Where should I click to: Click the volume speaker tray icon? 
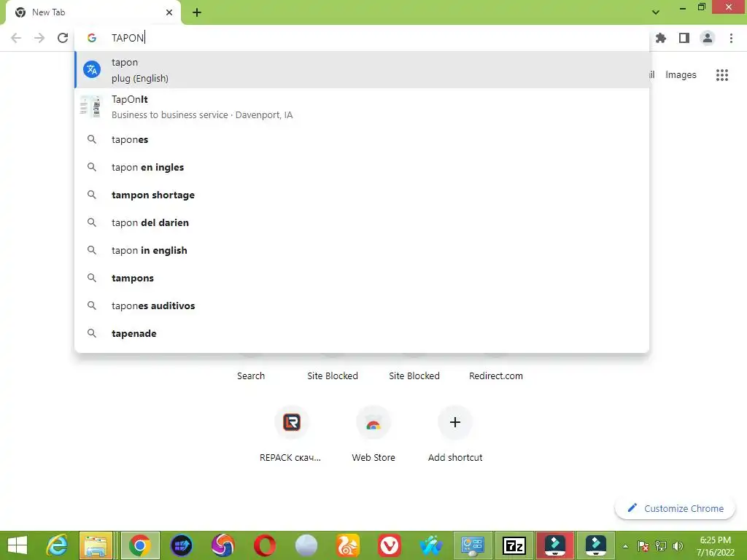pos(678,546)
